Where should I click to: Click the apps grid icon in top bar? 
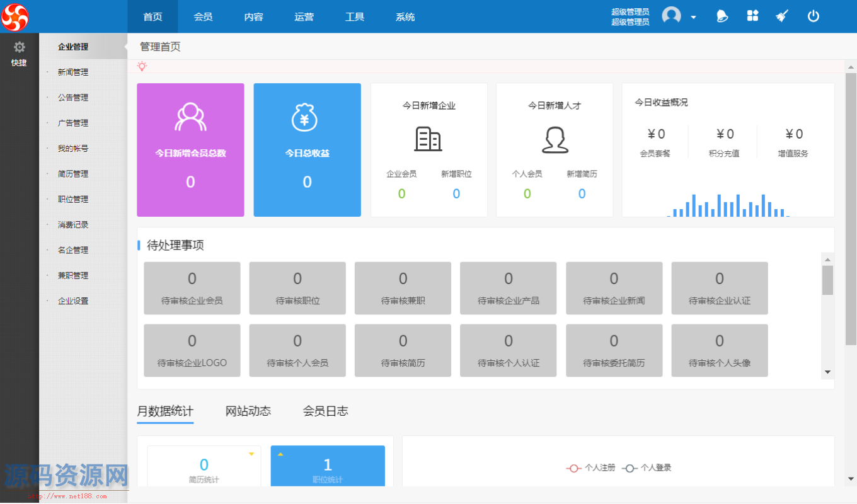pos(752,16)
